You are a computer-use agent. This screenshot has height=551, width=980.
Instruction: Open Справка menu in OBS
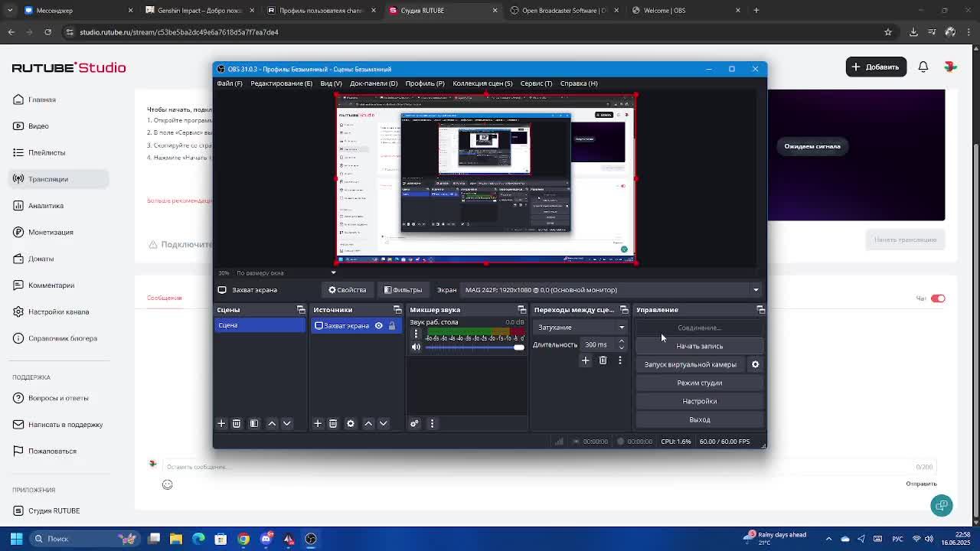click(579, 83)
